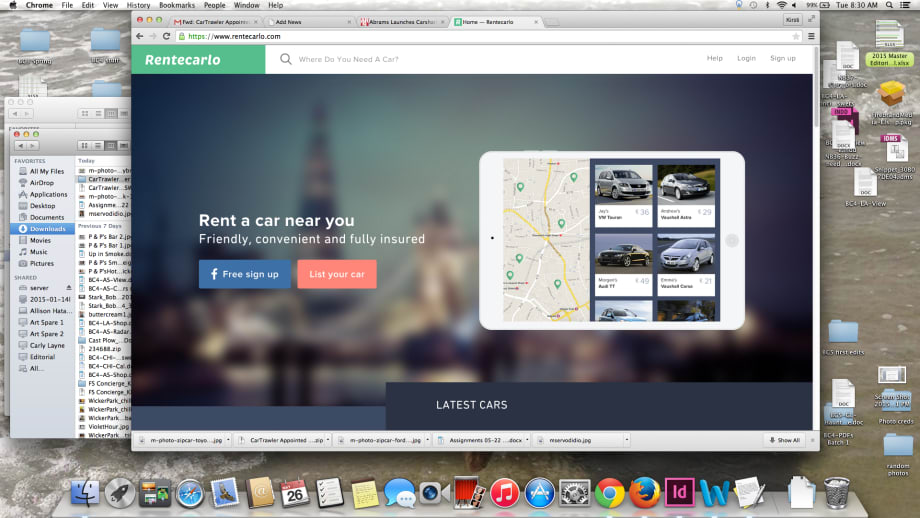Select Downloads in Finder sidebar
This screenshot has width=920, height=518.
pos(42,229)
